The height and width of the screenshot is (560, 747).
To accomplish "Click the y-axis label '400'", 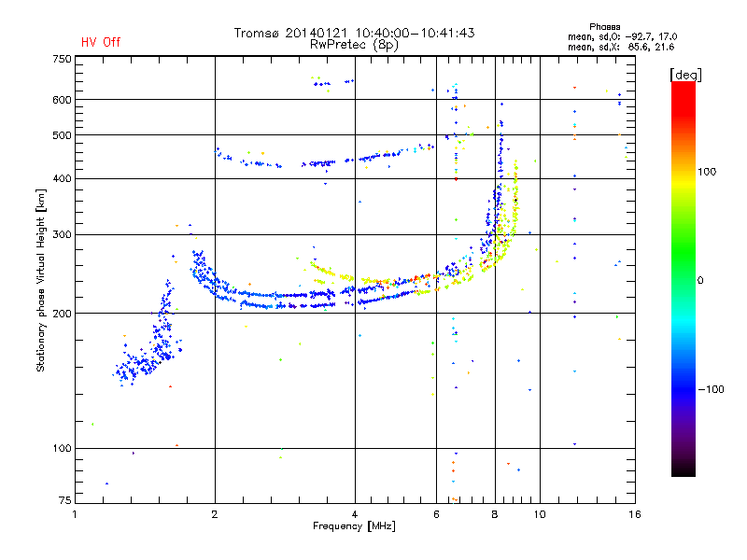I will [62, 179].
